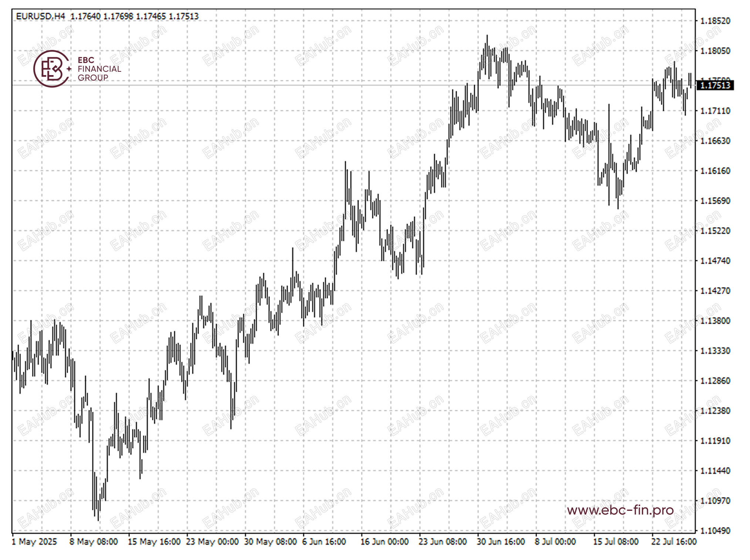Viewport: 750px width, 560px height.
Task: Click the EURUSD,H4 chart title
Action: click(41, 16)
